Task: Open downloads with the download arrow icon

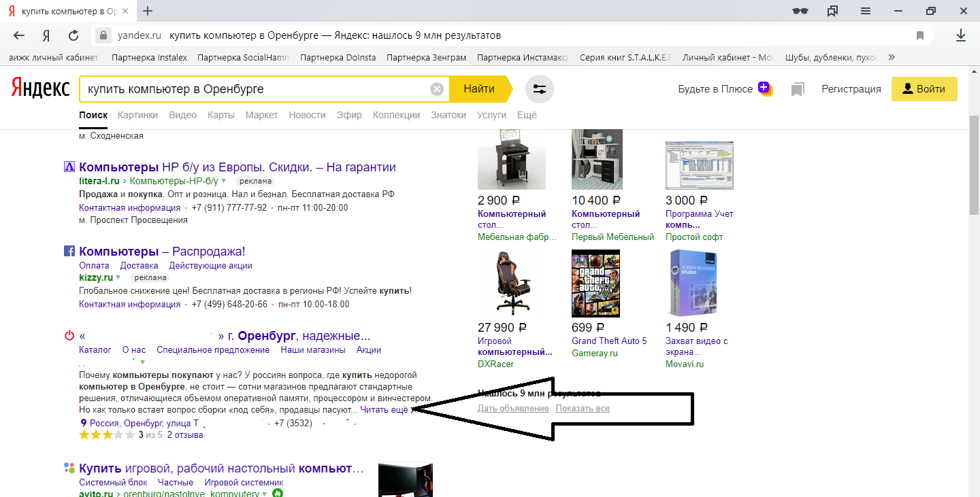Action: (961, 35)
